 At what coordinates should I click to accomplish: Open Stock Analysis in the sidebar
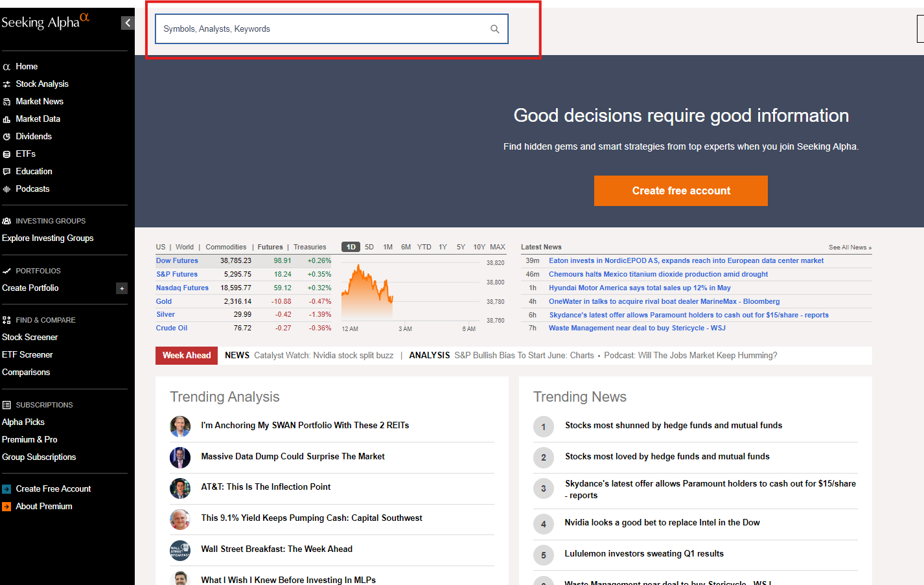42,84
